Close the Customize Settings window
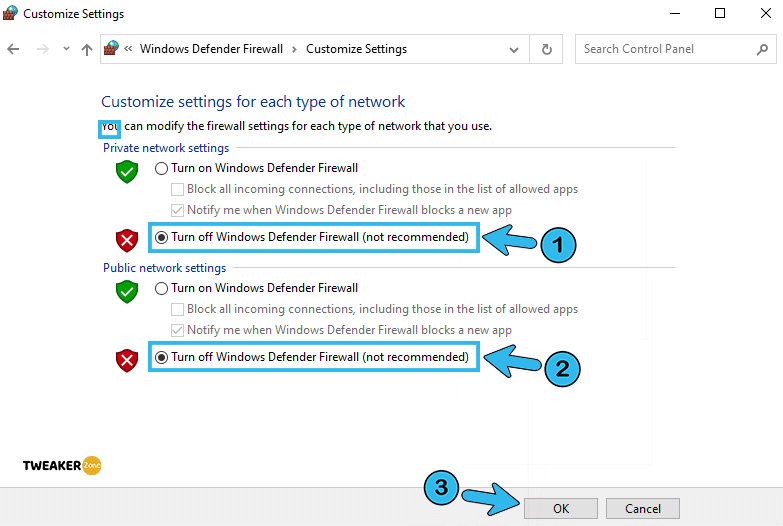 (x=766, y=13)
